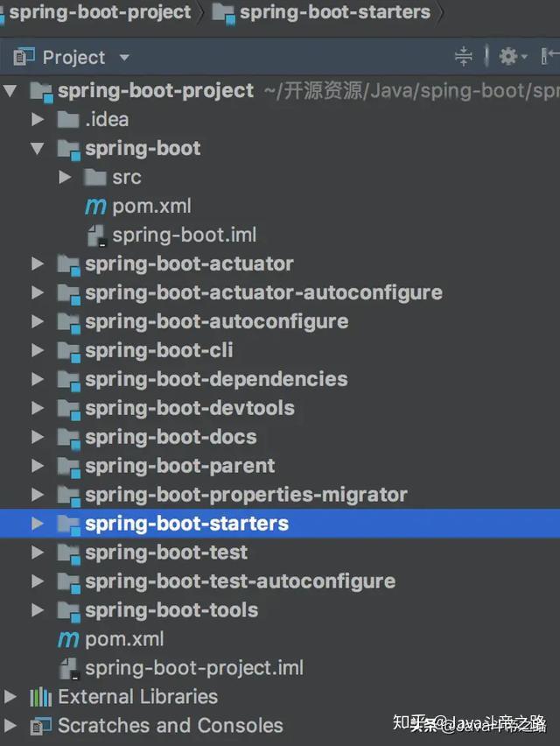Click the spring-boot-test module icon

pyautogui.click(x=68, y=553)
